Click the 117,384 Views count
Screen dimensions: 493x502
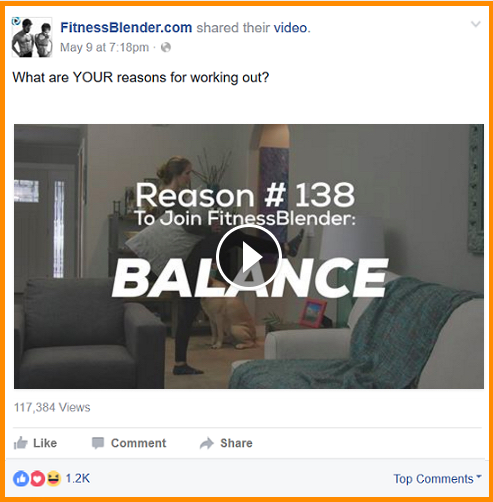click(x=52, y=407)
